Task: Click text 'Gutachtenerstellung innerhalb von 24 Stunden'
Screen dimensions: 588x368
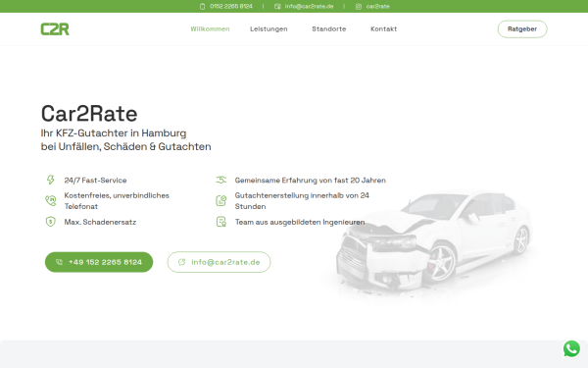Action: (302, 201)
